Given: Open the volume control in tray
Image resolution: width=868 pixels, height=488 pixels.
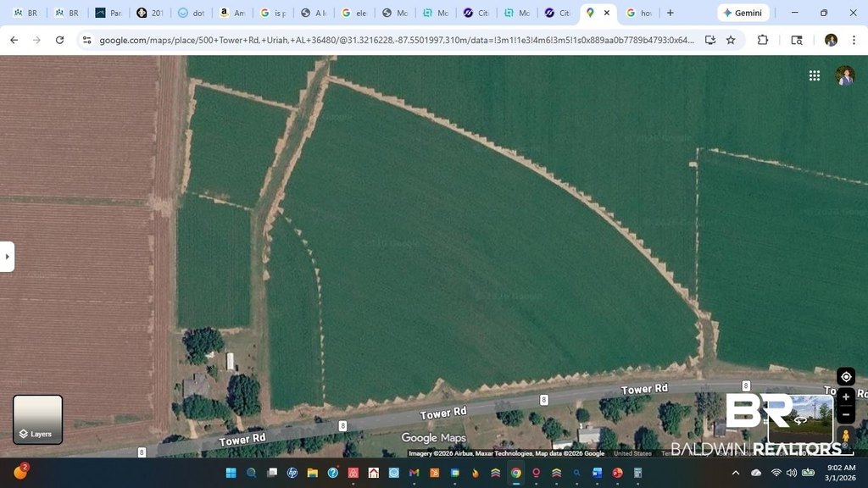Looking at the screenshot, I should (792, 473).
